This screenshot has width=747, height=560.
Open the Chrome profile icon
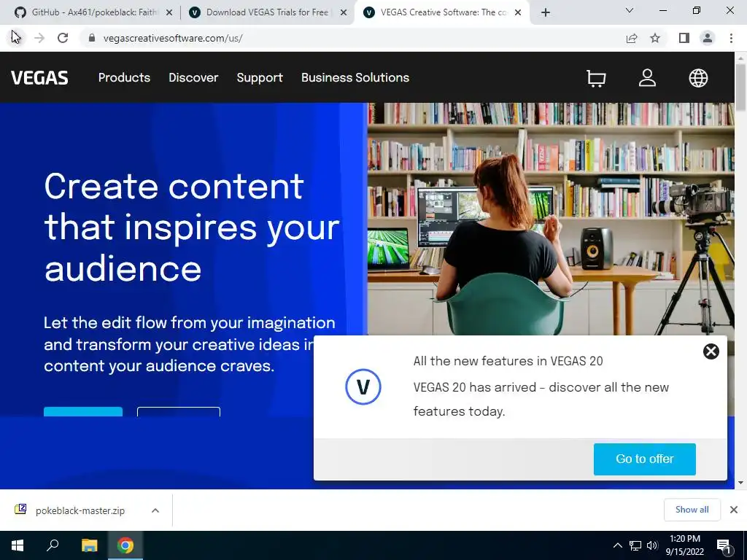708,38
